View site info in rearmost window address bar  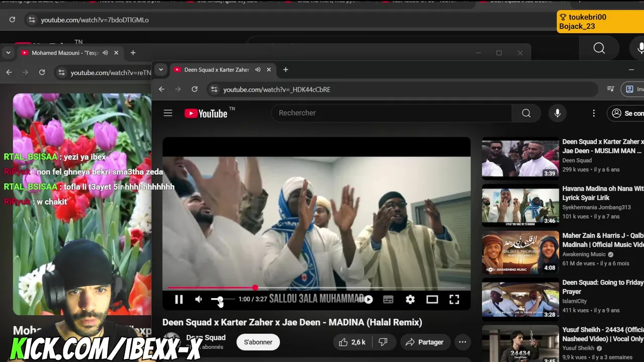[x=32, y=20]
